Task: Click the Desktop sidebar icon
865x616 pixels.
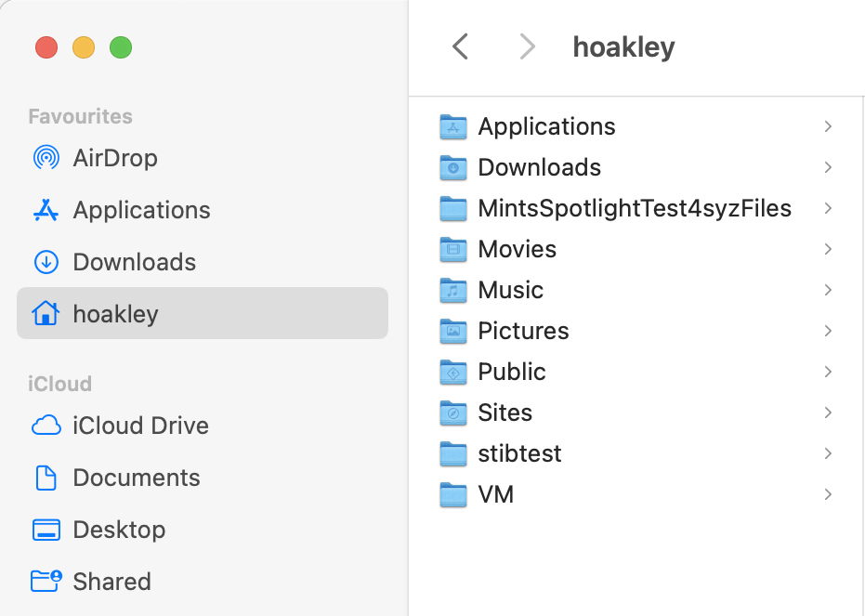Action: pyautogui.click(x=46, y=530)
